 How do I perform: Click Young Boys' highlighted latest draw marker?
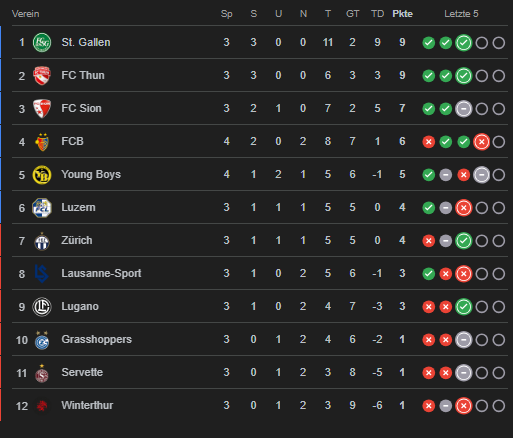tap(481, 175)
